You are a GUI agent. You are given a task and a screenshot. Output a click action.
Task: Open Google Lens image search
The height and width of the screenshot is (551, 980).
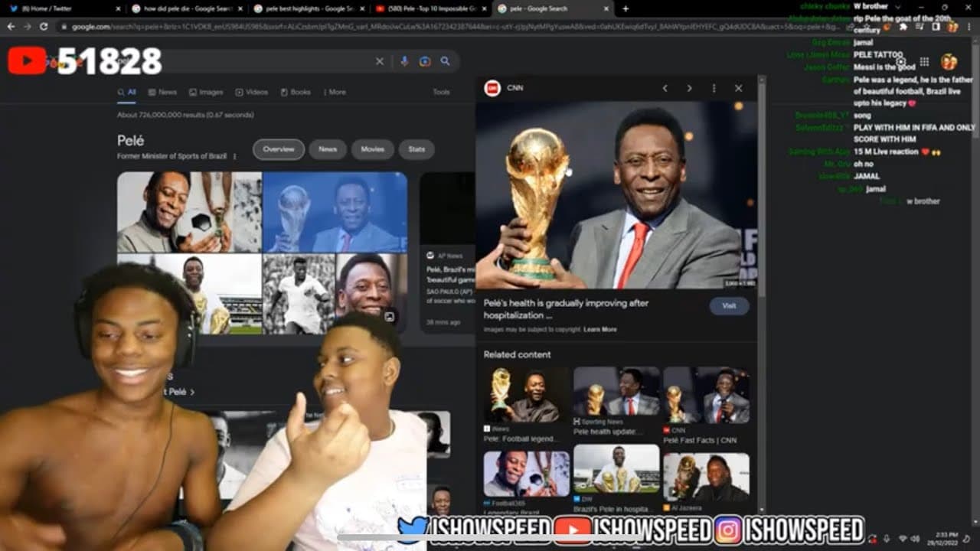pyautogui.click(x=425, y=61)
